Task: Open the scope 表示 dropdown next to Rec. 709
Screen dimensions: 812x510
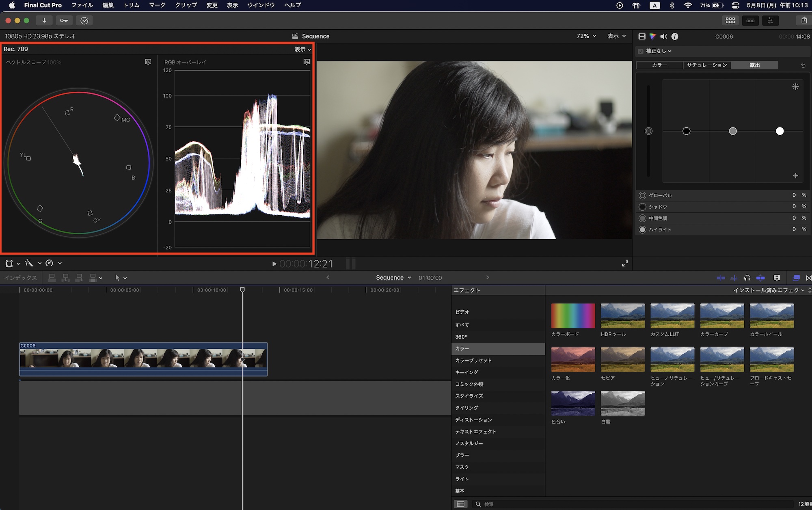Action: [x=302, y=49]
